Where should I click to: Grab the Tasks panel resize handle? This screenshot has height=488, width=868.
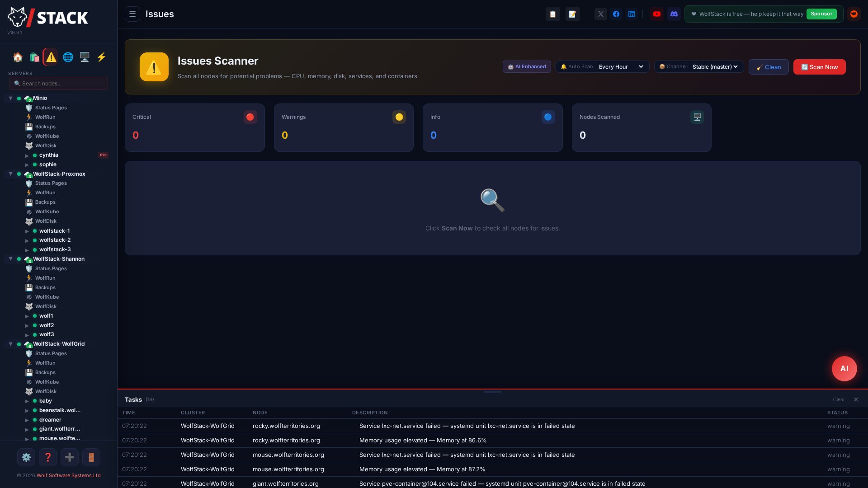(492, 392)
